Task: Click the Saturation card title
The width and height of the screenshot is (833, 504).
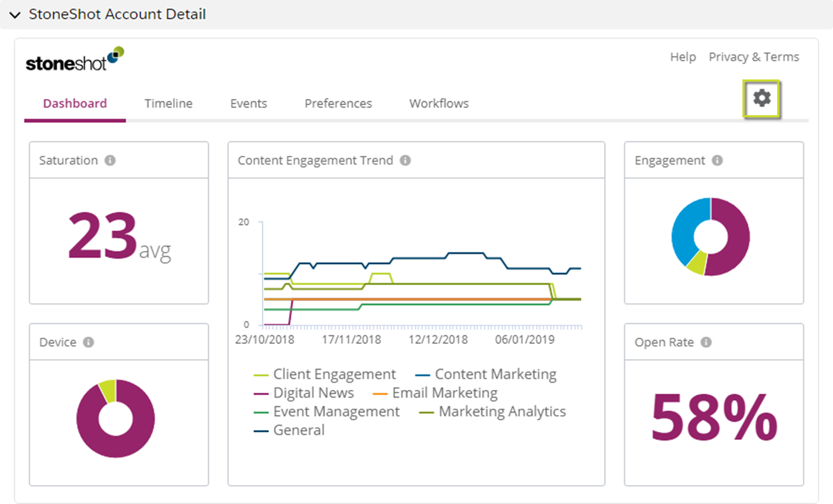Action: (x=68, y=160)
